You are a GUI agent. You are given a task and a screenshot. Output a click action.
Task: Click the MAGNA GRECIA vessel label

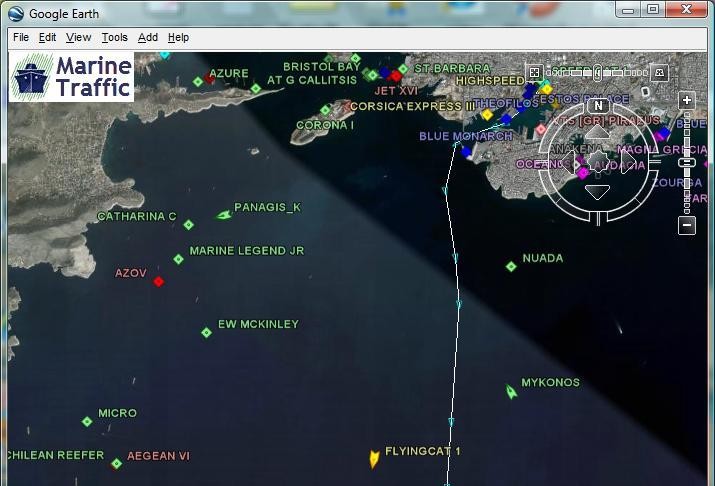click(662, 150)
